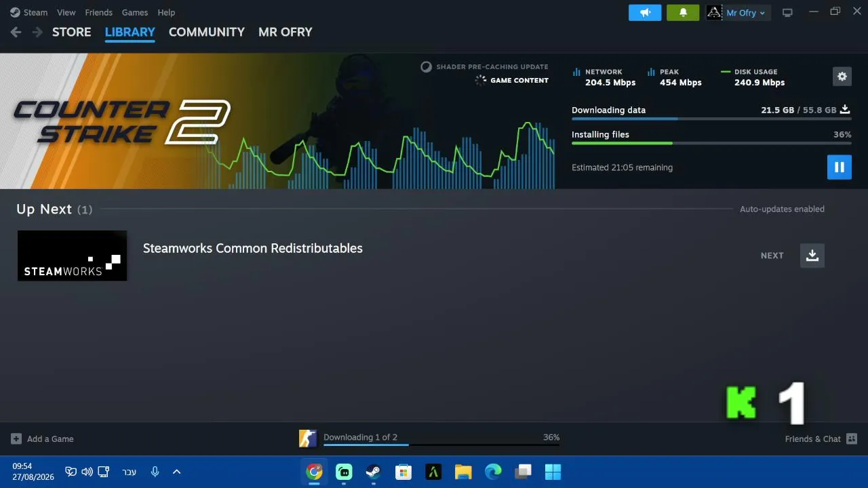Viewport: 868px width, 488px height.
Task: Click the Downloading 1 of 2 progress bar
Action: coord(441,445)
